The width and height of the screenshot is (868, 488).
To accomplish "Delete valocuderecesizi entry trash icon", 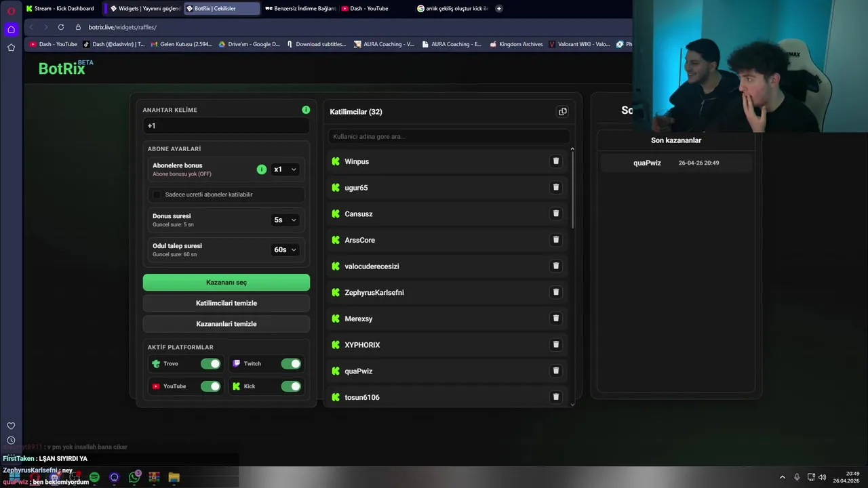I will pos(556,266).
